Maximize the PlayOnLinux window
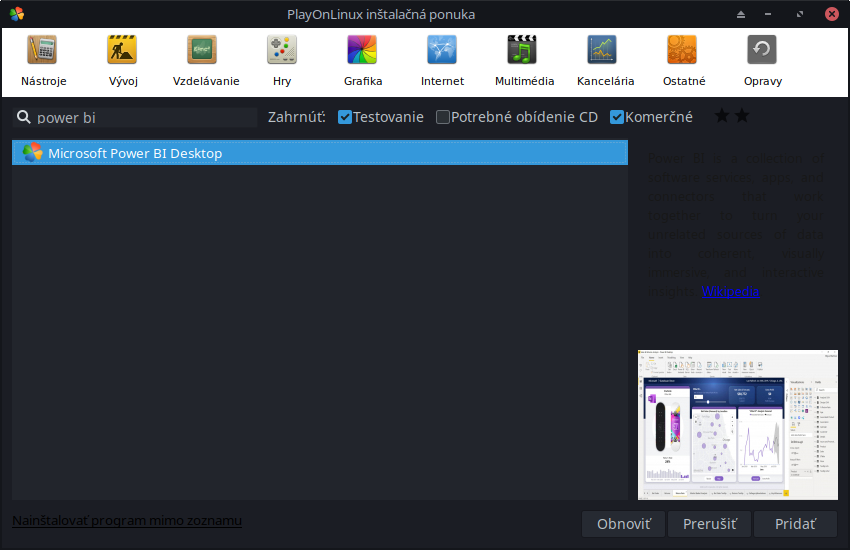The image size is (850, 550). pyautogui.click(x=800, y=15)
